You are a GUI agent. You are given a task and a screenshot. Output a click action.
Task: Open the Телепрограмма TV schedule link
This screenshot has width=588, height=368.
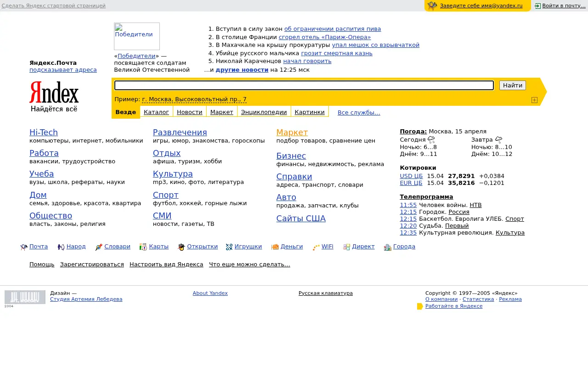(427, 197)
